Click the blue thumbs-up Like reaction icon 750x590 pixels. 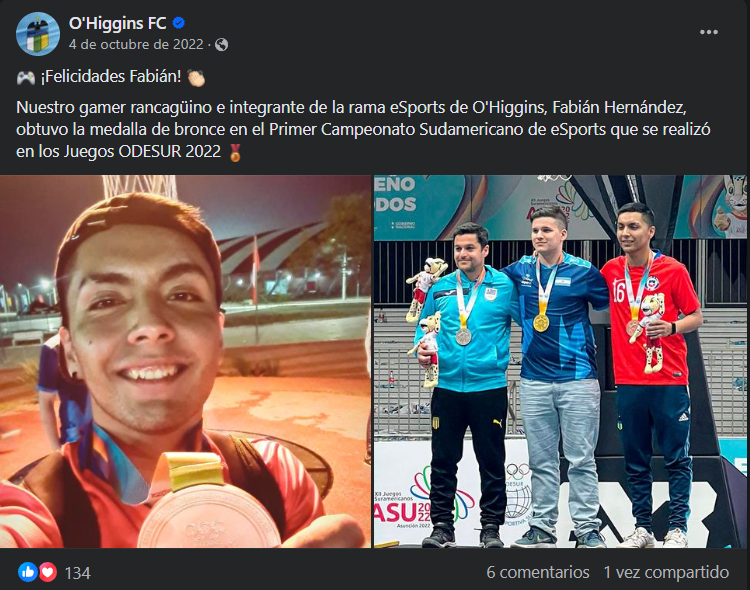(28, 572)
